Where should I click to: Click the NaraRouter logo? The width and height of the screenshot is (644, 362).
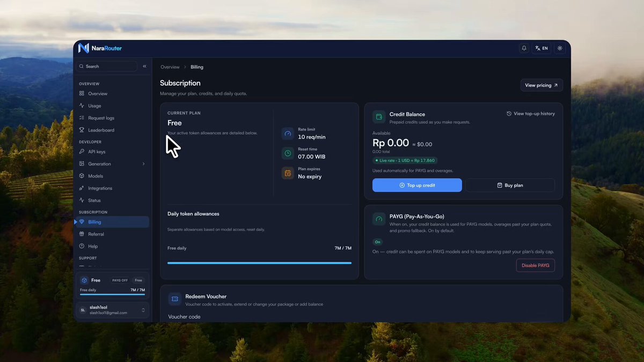[100, 48]
